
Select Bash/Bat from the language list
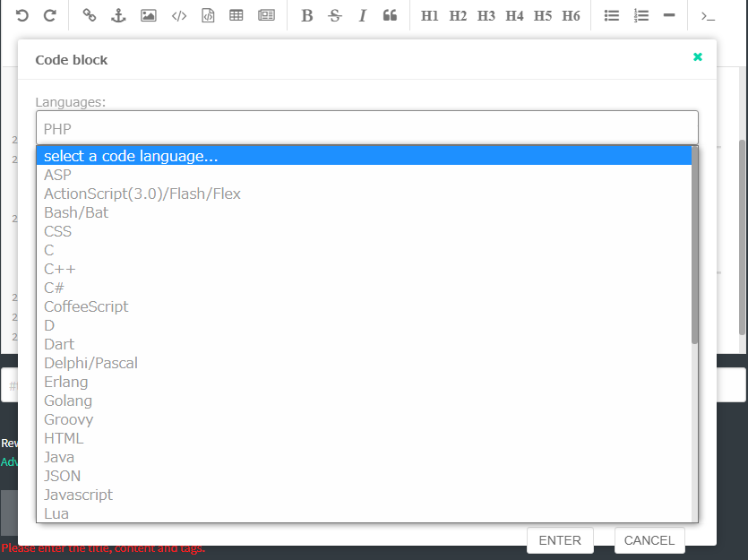[364, 212]
